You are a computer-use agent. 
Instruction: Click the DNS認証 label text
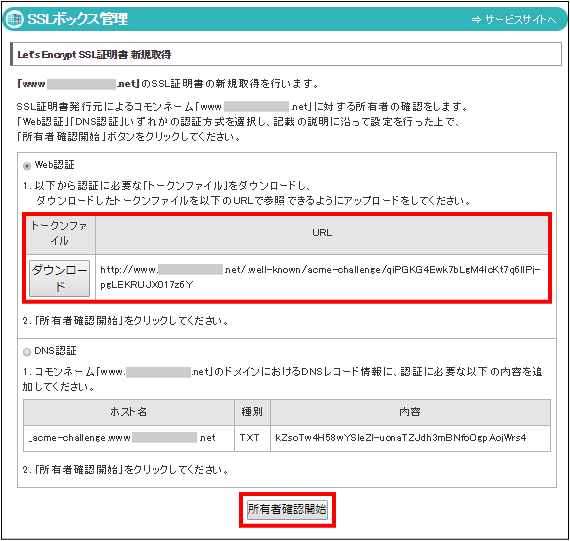coord(55,351)
